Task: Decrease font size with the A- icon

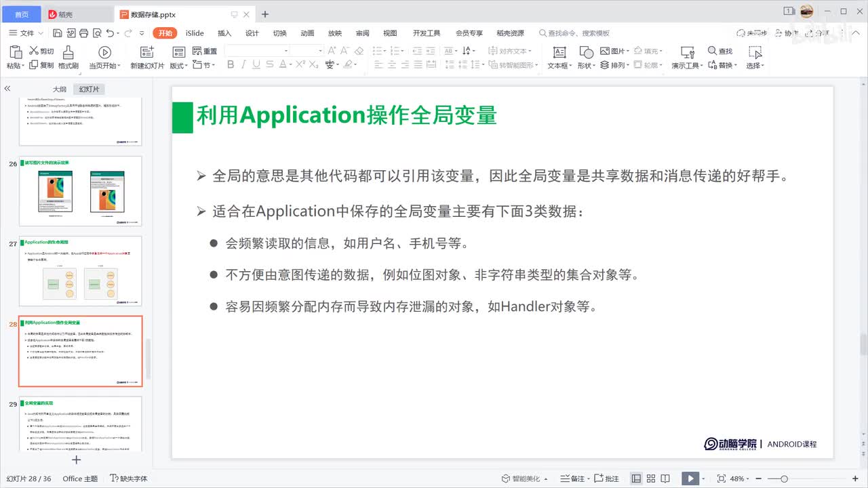Action: pos(345,51)
